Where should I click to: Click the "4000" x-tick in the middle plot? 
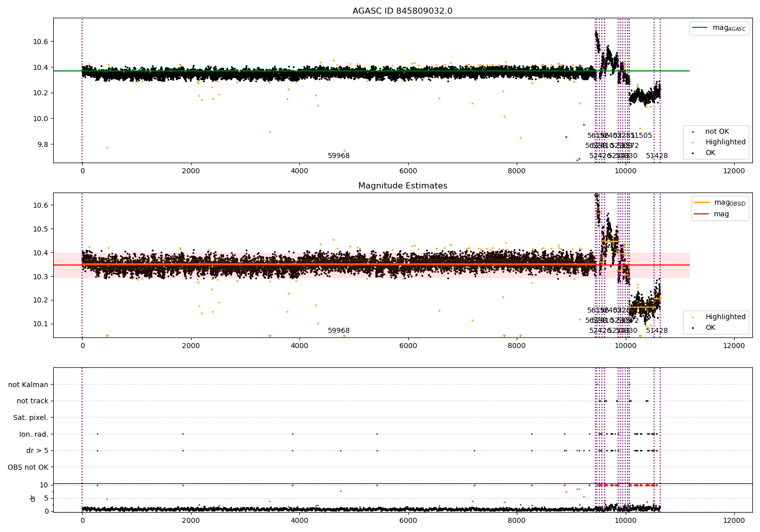click(299, 346)
